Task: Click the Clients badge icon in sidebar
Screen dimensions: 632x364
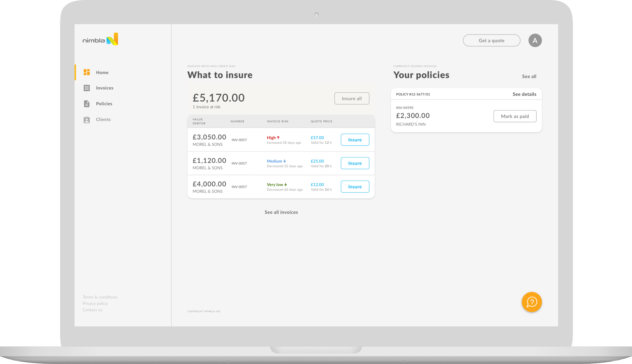Action: [x=87, y=120]
